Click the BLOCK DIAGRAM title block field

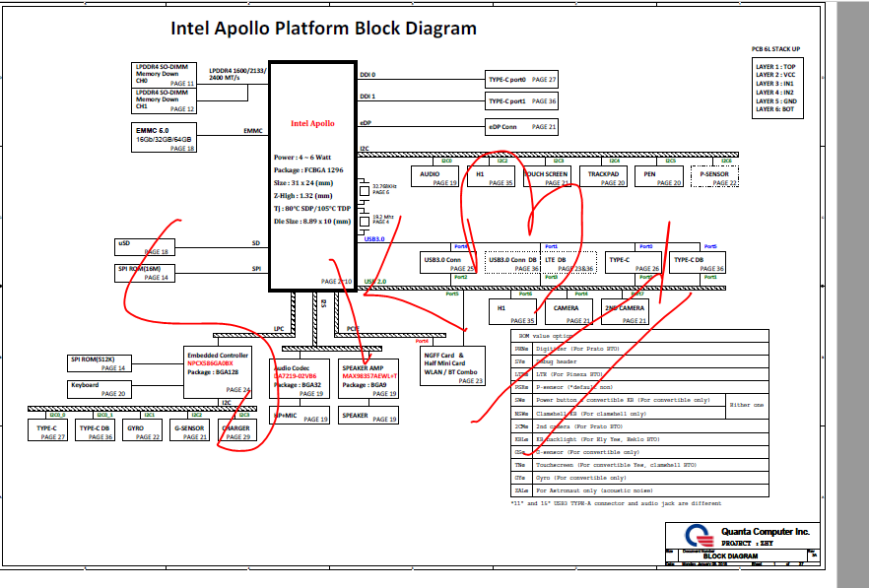pos(730,555)
